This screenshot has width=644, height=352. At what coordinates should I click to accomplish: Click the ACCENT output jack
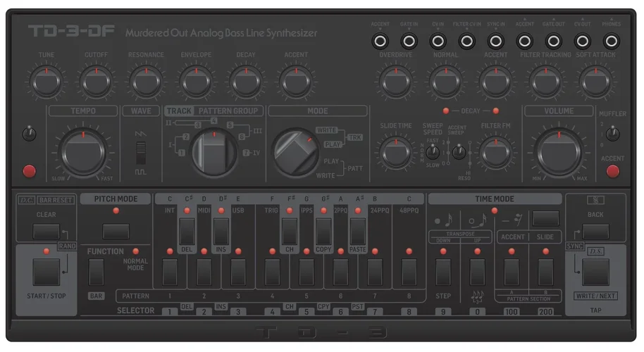pos(524,41)
